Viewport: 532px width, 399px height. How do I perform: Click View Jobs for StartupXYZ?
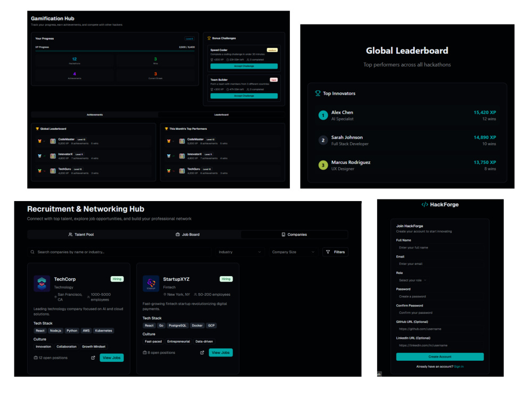point(221,353)
